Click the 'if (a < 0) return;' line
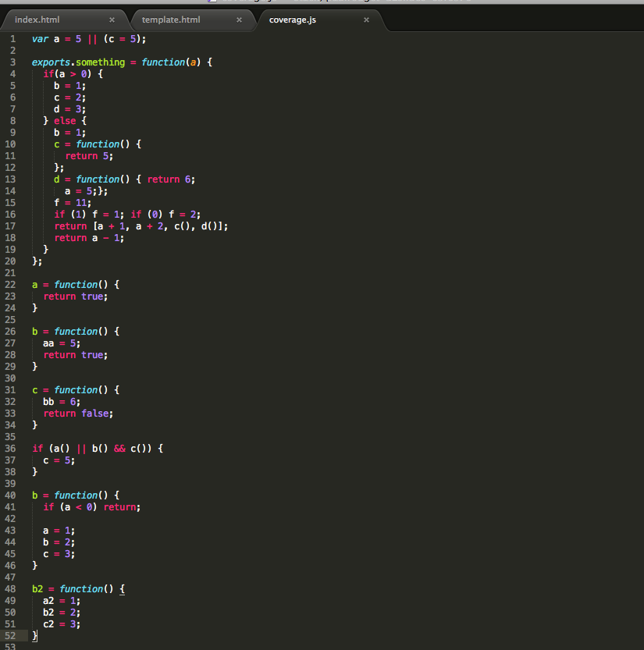The height and width of the screenshot is (650, 644). click(x=91, y=507)
